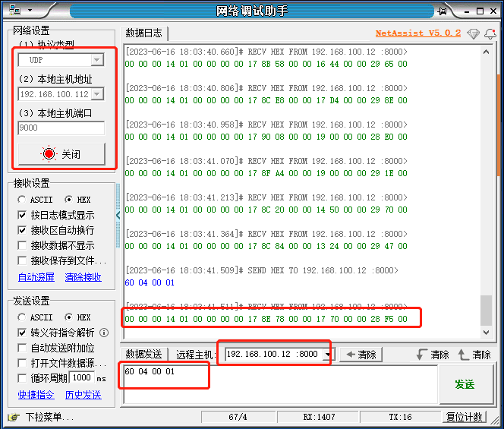Click the notification bell icon
504x429 pixels.
[x=490, y=33]
